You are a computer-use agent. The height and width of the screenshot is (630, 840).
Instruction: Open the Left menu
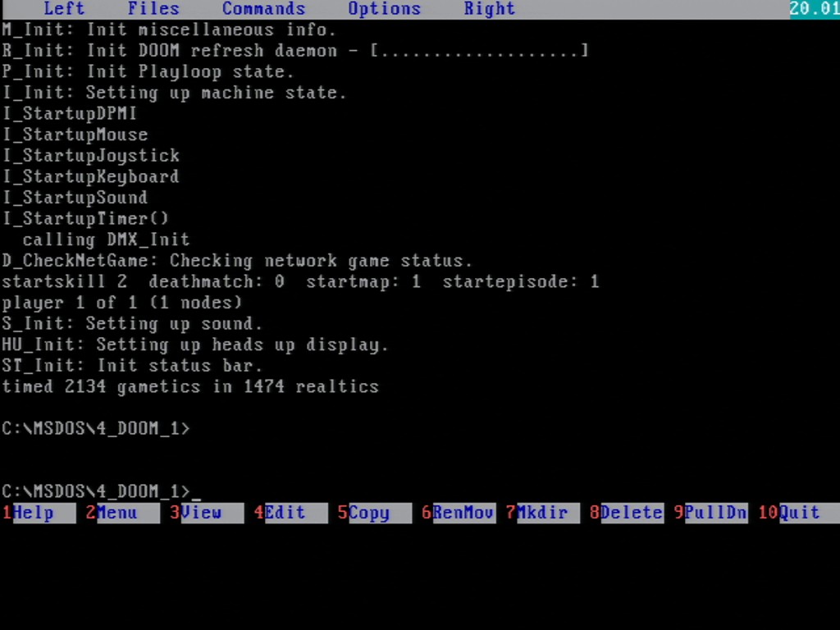[x=64, y=8]
